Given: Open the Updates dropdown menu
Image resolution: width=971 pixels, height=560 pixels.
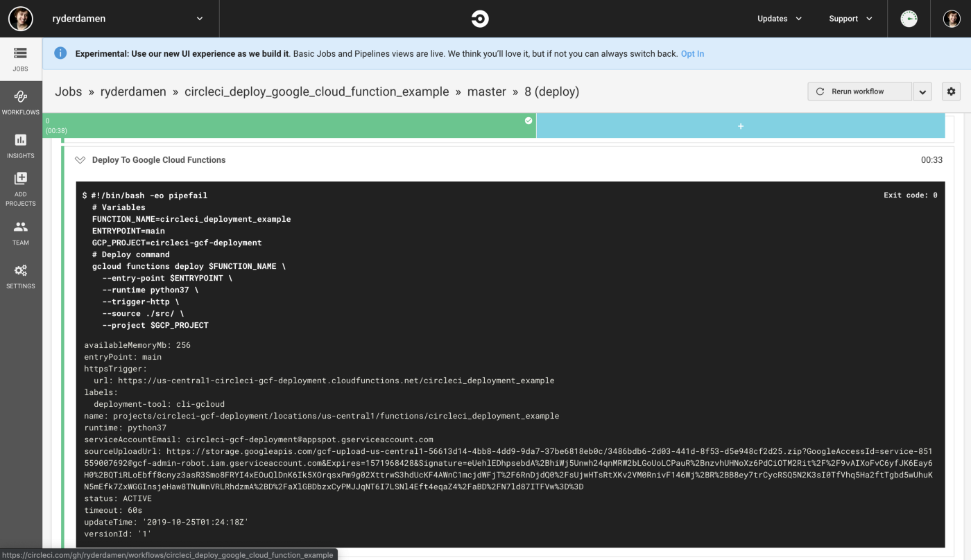Looking at the screenshot, I should coord(779,19).
